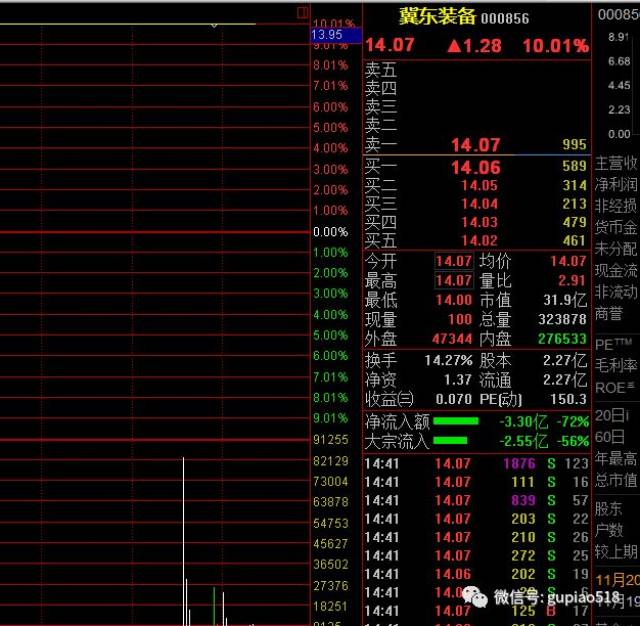Click the 大宗流入 green progress bar
The image size is (640, 626).
(x=450, y=440)
